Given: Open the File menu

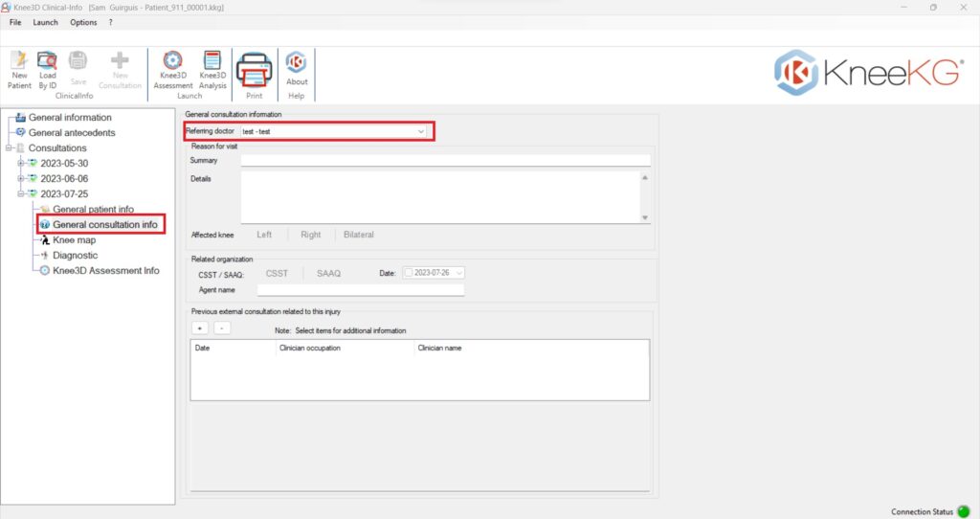Looking at the screenshot, I should (x=15, y=23).
